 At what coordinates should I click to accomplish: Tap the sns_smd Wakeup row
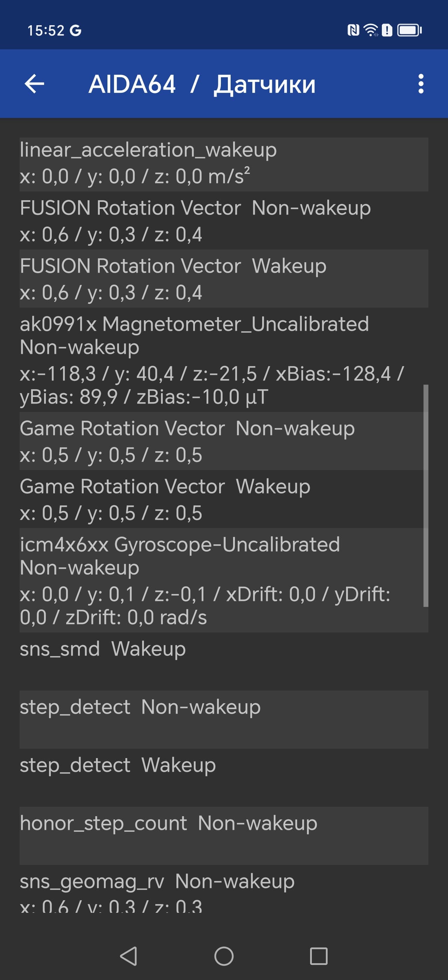tap(224, 661)
